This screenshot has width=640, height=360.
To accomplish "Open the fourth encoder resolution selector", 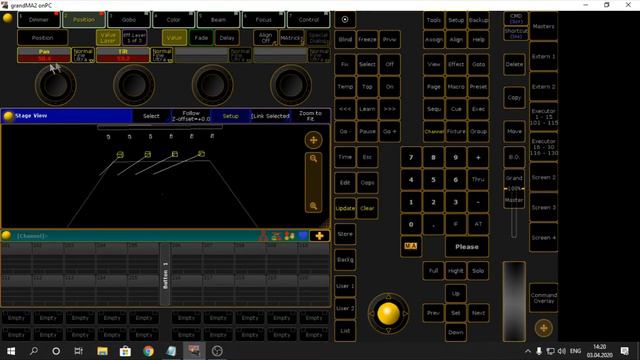I will click(x=319, y=55).
